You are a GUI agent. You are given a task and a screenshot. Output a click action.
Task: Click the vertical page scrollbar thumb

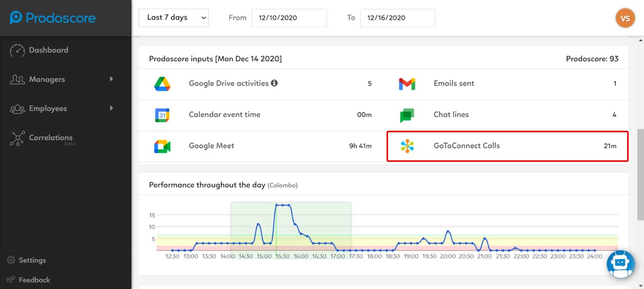pyautogui.click(x=640, y=175)
